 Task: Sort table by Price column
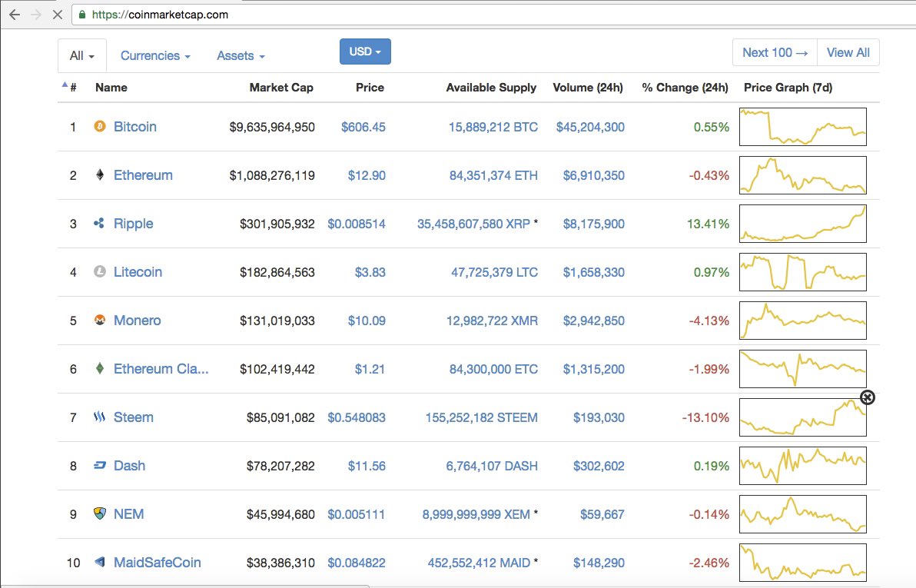370,88
